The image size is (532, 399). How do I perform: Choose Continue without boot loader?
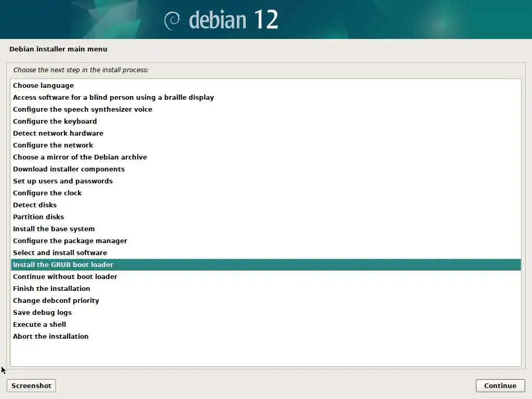pyautogui.click(x=265, y=276)
